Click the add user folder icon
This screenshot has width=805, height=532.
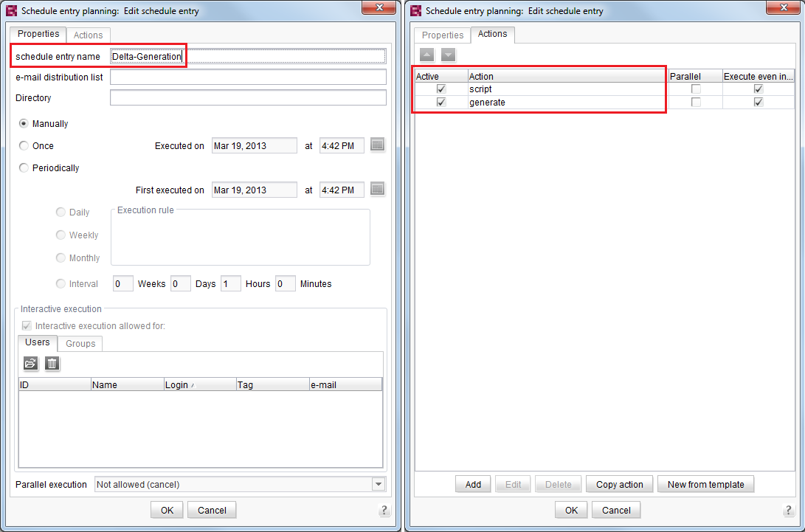pos(31,363)
